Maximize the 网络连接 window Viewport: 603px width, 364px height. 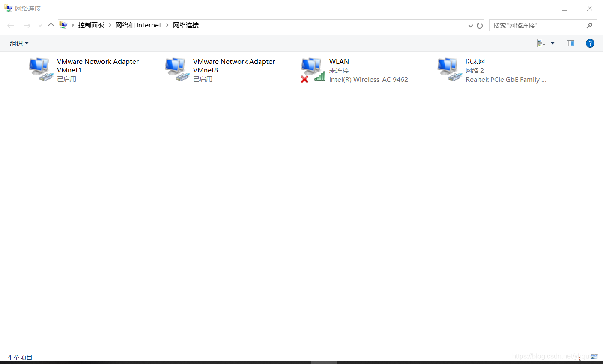(564, 8)
